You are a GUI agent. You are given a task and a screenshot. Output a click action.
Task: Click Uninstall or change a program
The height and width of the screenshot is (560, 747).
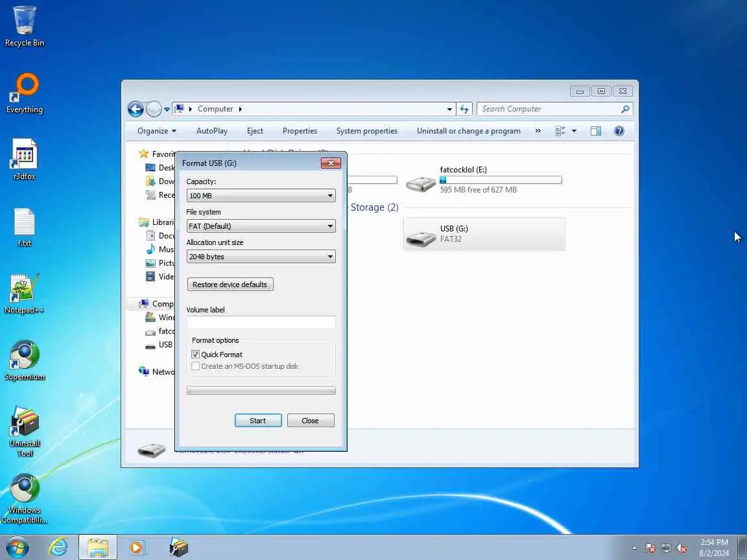468,131
